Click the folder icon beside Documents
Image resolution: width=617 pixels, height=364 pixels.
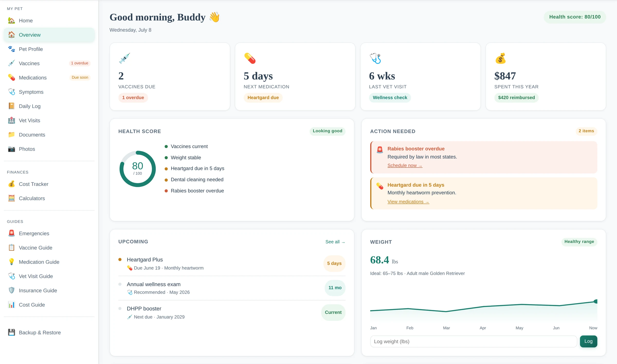point(11,135)
